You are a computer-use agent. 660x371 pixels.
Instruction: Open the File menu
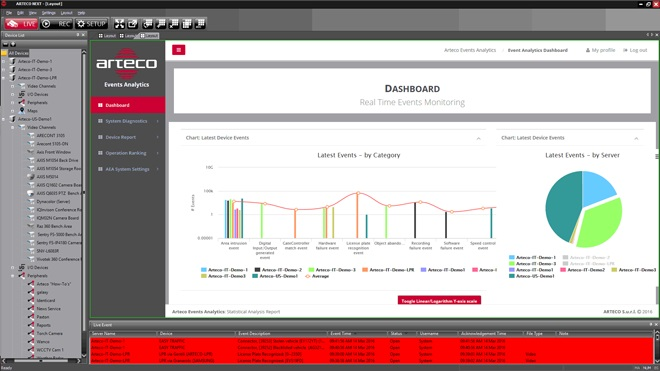pos(9,13)
